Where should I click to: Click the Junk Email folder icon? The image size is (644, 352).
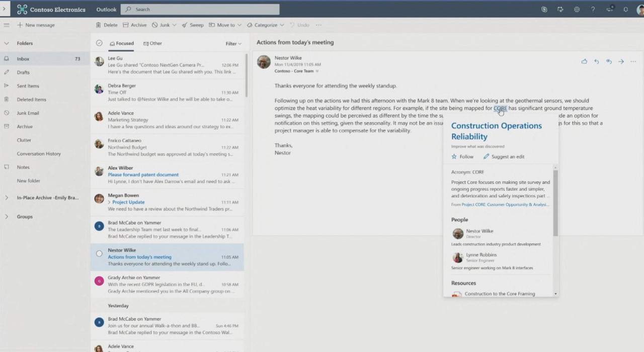[x=6, y=113]
